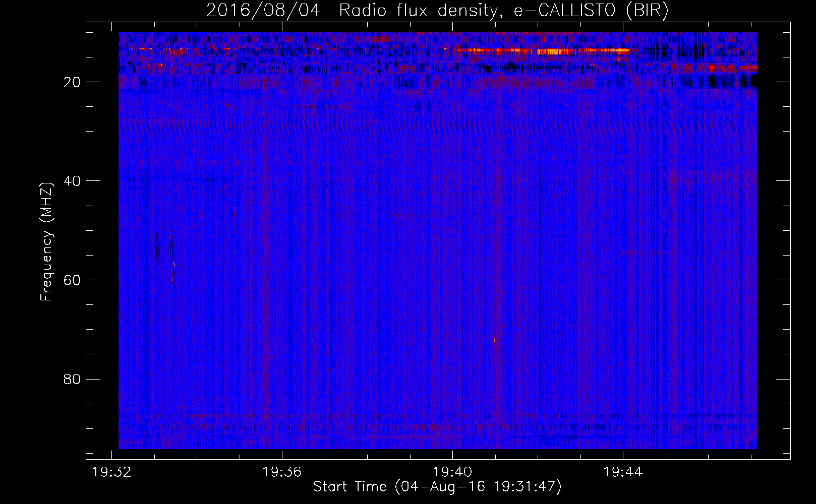Click the dark vertical spike near 19:36
Screen dimensions: 816x504
[313, 340]
